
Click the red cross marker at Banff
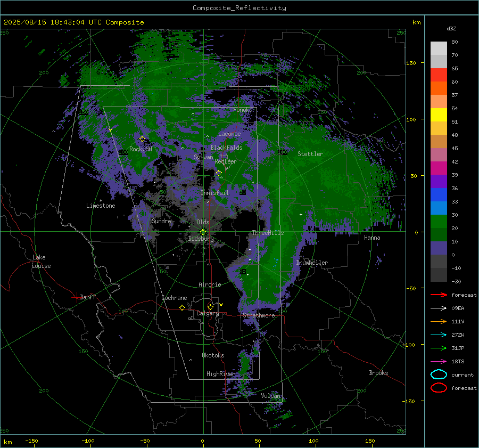(x=76, y=297)
